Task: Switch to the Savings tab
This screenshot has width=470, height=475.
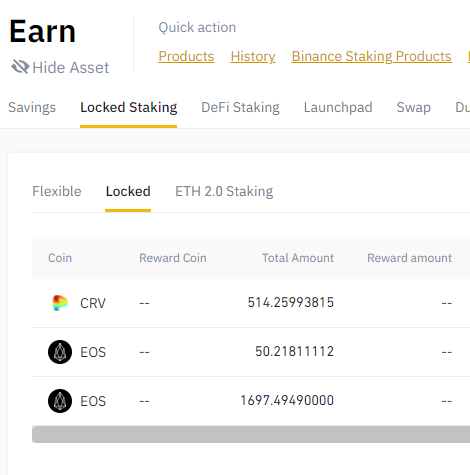Action: click(x=32, y=107)
